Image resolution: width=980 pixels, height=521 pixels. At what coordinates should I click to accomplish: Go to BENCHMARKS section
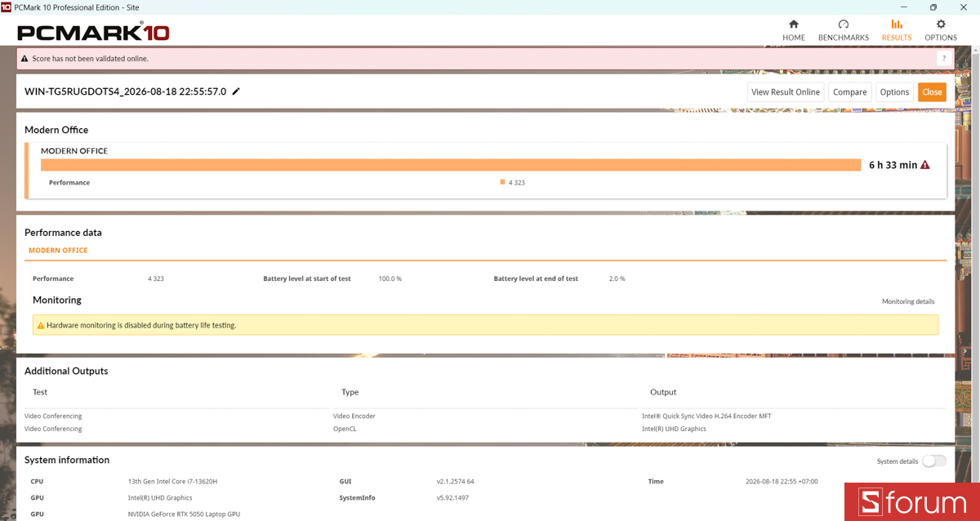click(844, 30)
